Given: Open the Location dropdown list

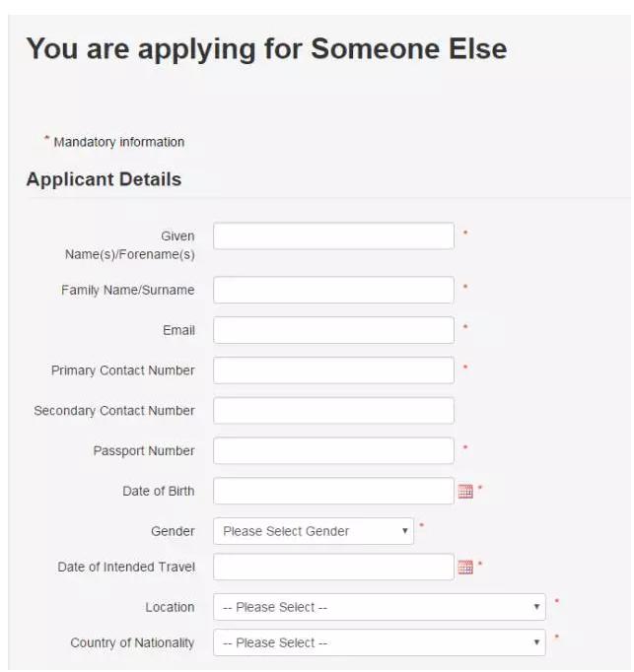Looking at the screenshot, I should coord(380,607).
